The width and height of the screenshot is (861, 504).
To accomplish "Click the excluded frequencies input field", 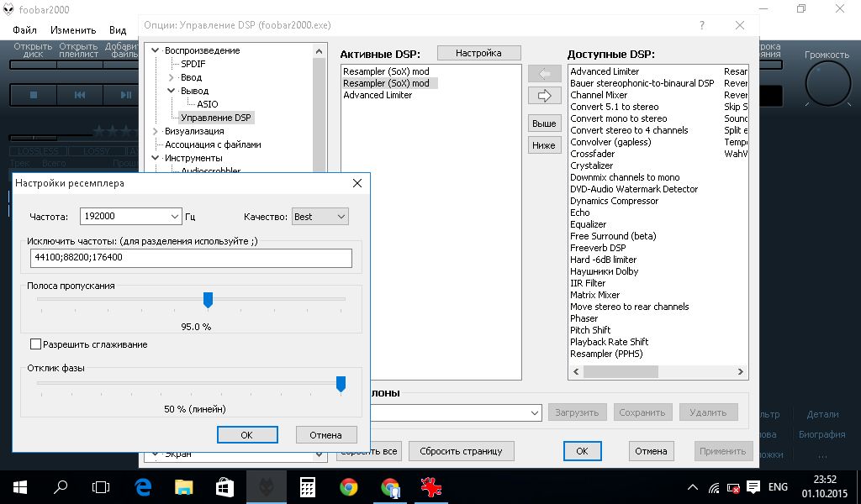I will pos(191,258).
